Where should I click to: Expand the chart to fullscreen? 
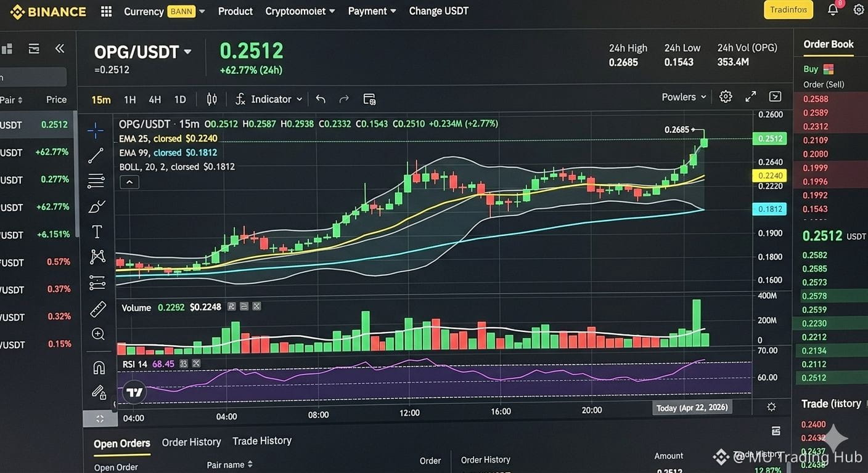click(750, 97)
